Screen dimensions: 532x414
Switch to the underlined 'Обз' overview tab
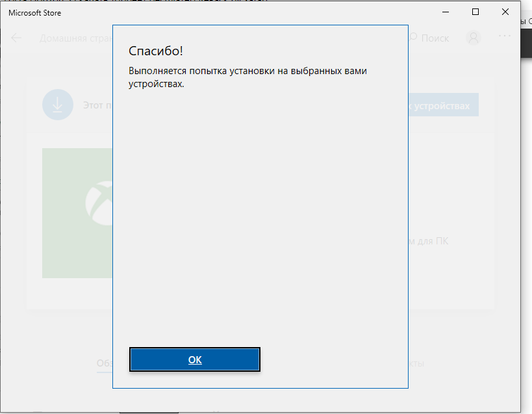coord(104,363)
